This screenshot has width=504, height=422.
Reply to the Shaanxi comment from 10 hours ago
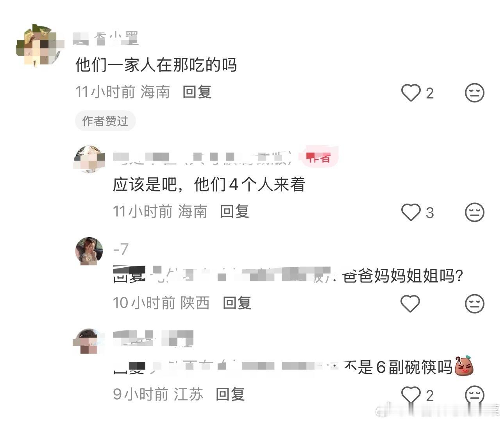(237, 303)
